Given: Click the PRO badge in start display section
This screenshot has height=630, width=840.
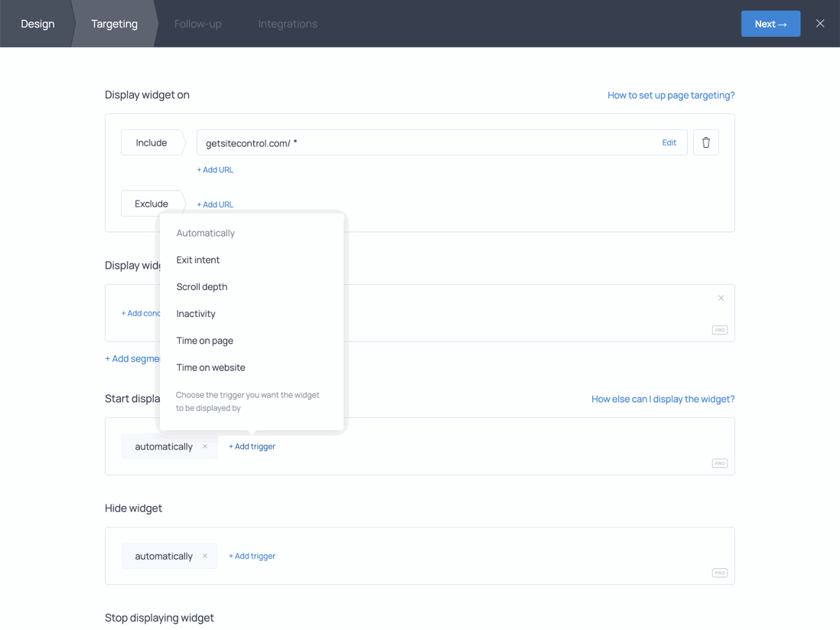Looking at the screenshot, I should [x=719, y=463].
